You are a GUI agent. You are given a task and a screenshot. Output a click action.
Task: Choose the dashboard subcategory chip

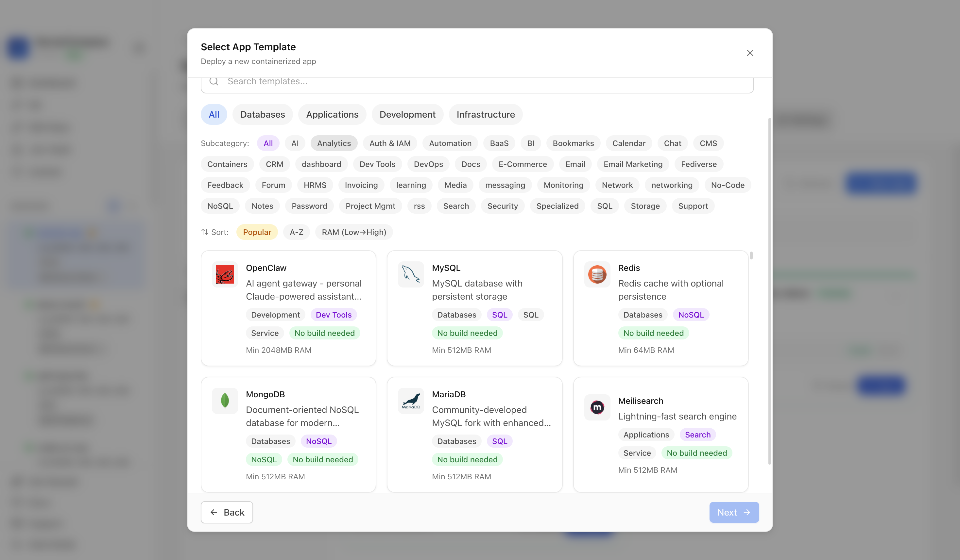point(321,164)
